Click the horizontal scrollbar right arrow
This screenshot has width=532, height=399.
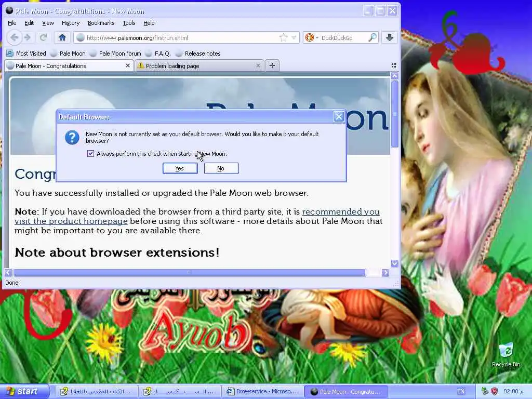[x=385, y=272]
